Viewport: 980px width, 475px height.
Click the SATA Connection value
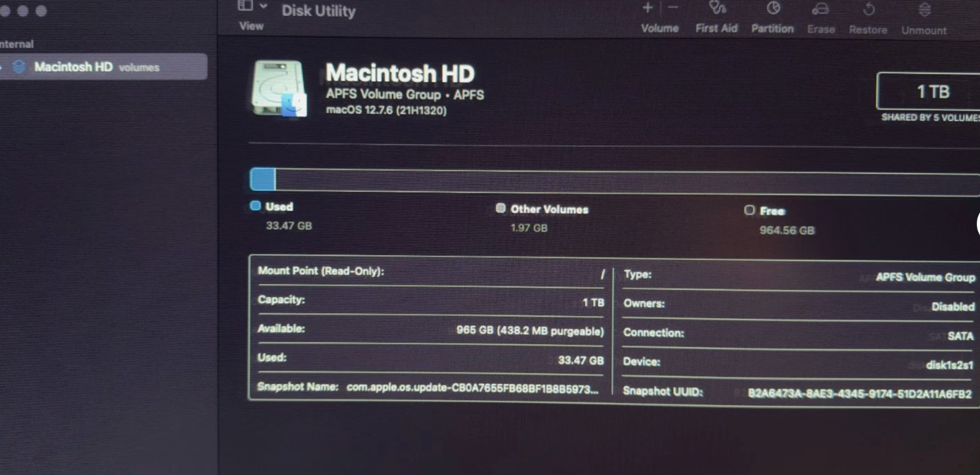click(x=960, y=336)
